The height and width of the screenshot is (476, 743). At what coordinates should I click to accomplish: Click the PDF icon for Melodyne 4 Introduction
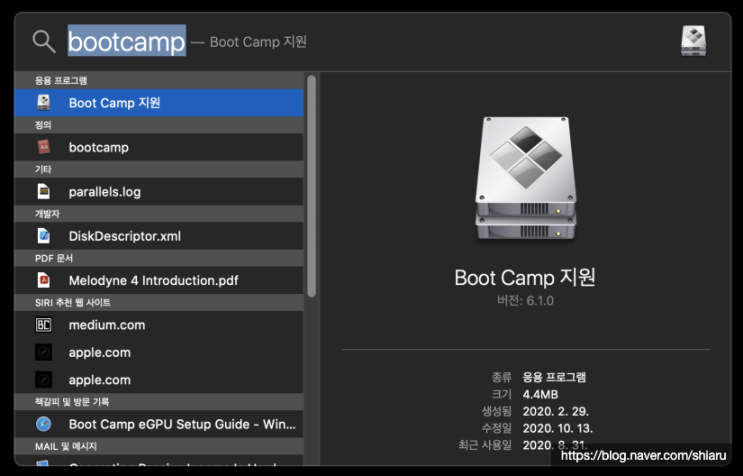[x=44, y=280]
